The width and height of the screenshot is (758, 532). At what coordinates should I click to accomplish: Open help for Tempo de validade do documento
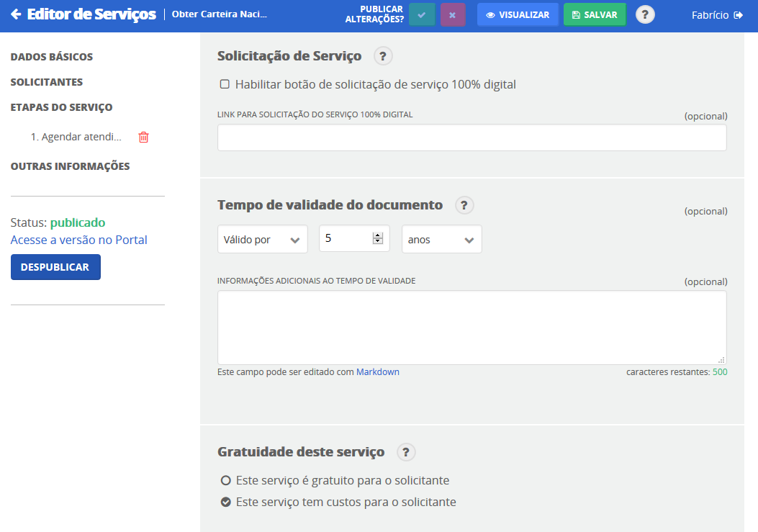point(464,205)
